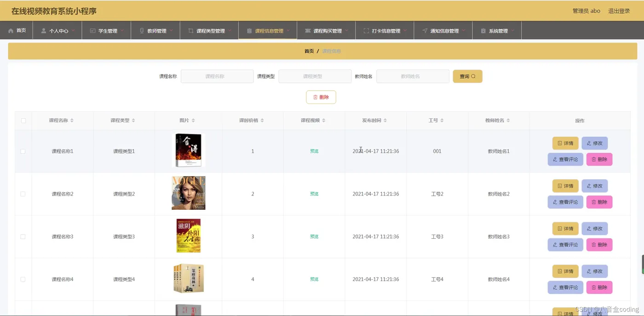
Task: Sort by 课程名称 column arrows
Action: click(72, 121)
